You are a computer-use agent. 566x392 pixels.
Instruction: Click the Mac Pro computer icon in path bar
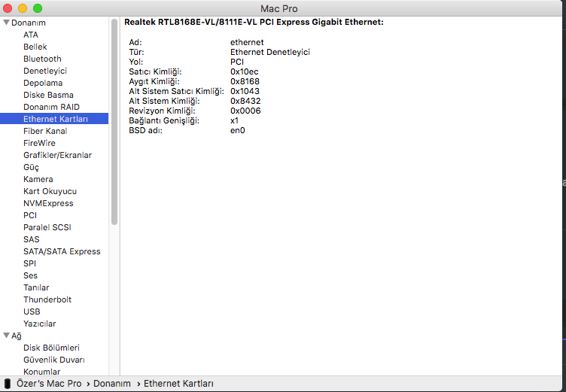(8, 383)
